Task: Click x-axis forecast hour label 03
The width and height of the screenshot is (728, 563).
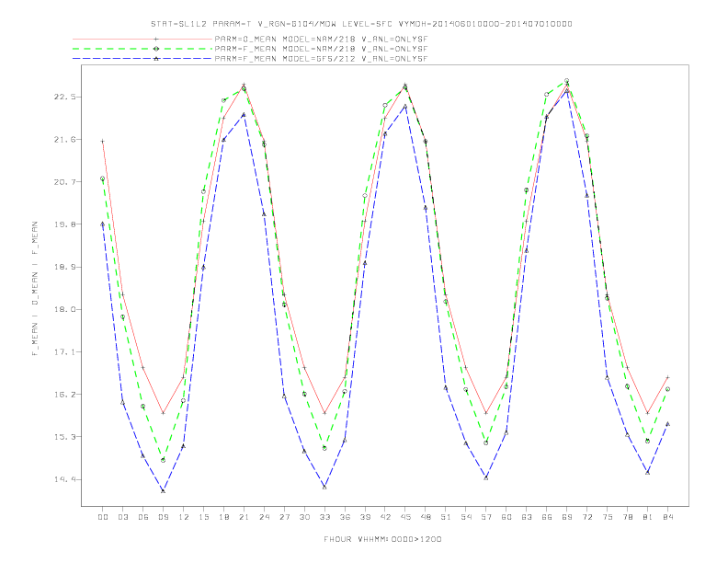Action: click(122, 517)
